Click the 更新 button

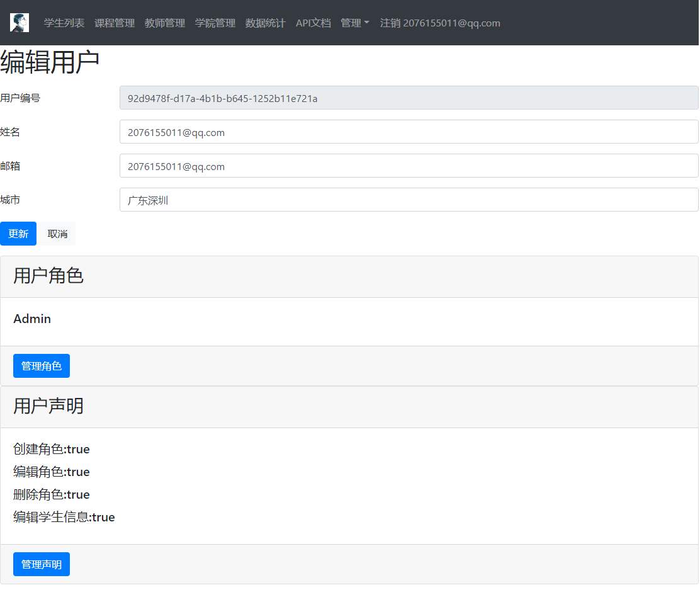[18, 234]
